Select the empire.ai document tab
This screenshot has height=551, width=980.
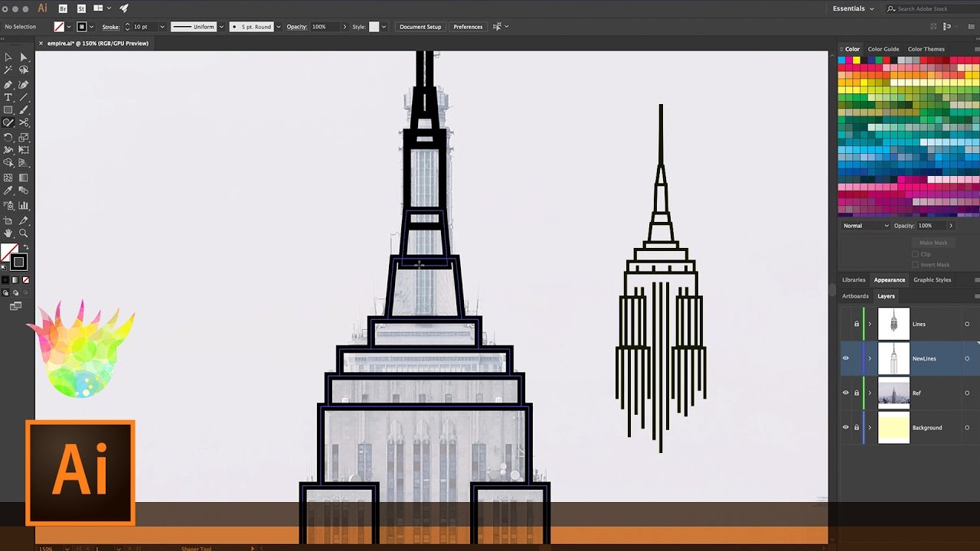click(96, 44)
